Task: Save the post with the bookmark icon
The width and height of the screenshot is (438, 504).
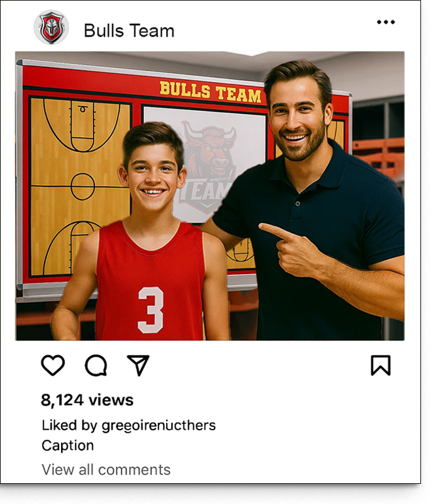Action: (x=381, y=365)
